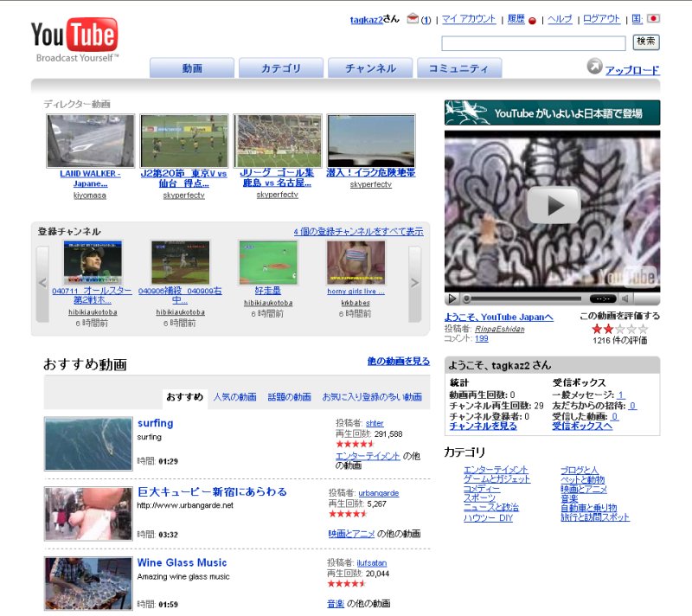Show previous subscribed channels with the left arrow

click(x=42, y=284)
